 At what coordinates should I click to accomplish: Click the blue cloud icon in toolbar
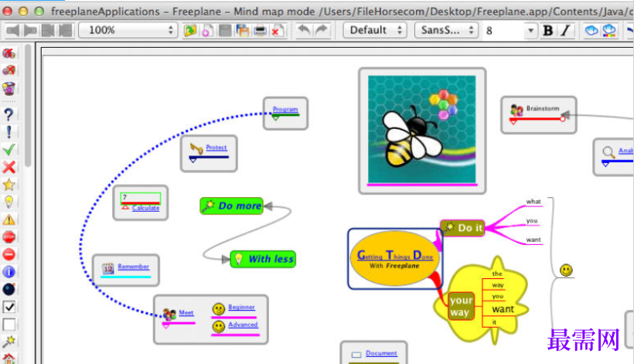[591, 30]
